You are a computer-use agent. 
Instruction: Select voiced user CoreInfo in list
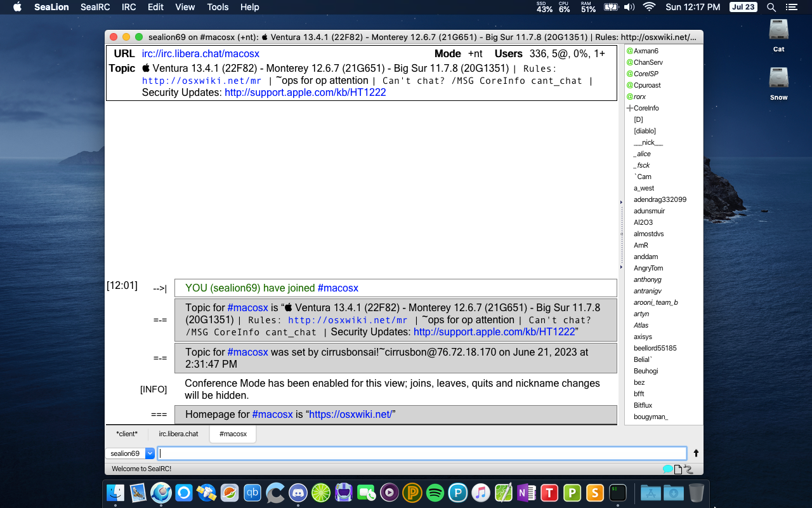point(646,108)
